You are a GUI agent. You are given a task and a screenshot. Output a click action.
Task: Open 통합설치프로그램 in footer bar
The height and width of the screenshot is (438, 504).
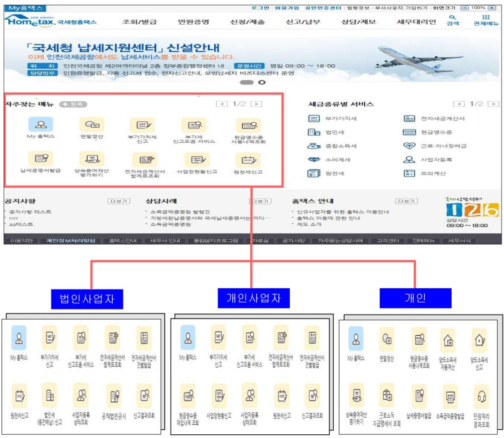(x=215, y=240)
